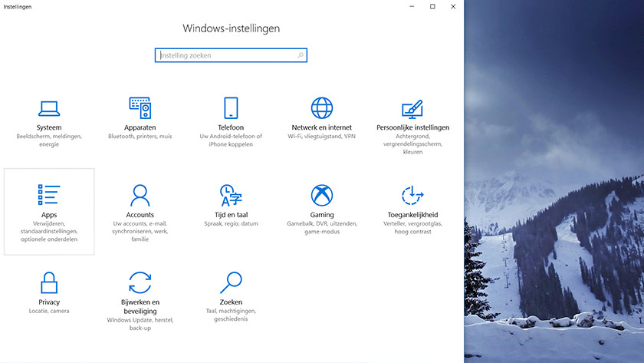
Task: Open the Toegankelijkheid icon
Action: click(412, 195)
